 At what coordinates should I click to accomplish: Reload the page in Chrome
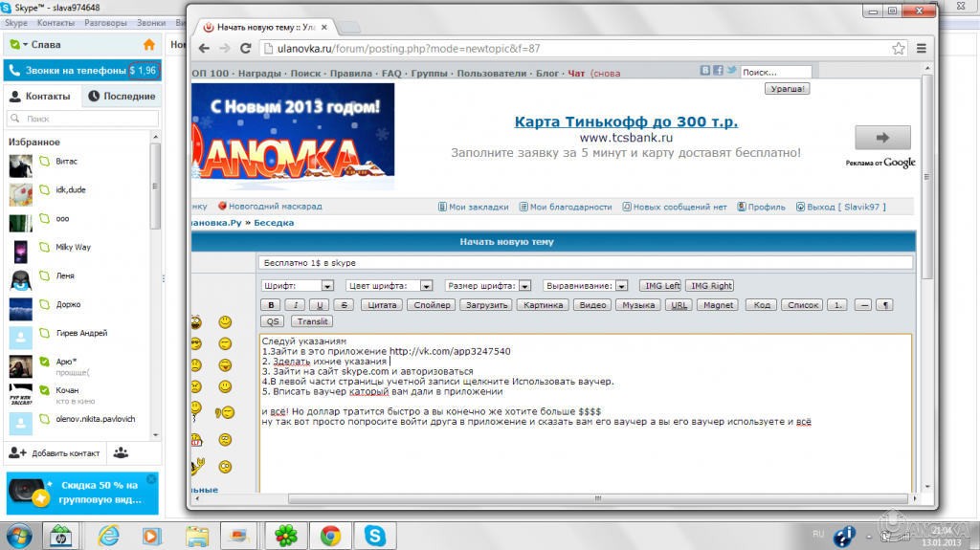coord(246,48)
